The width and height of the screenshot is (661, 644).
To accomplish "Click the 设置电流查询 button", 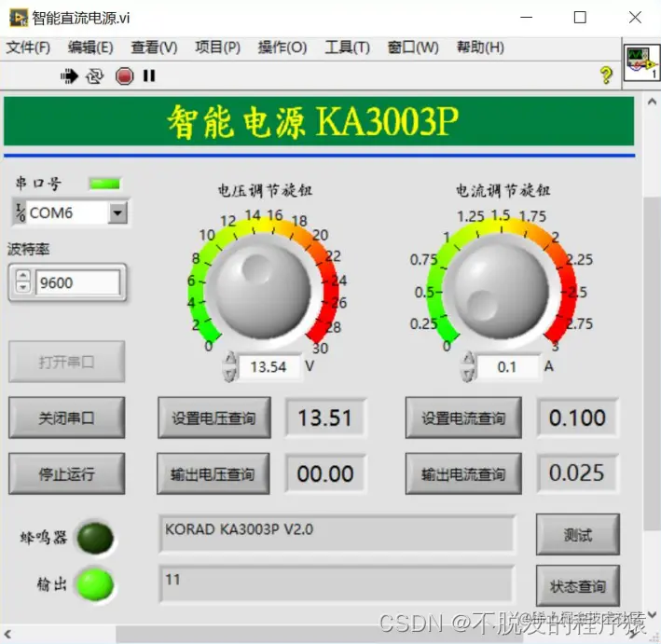I will [463, 418].
